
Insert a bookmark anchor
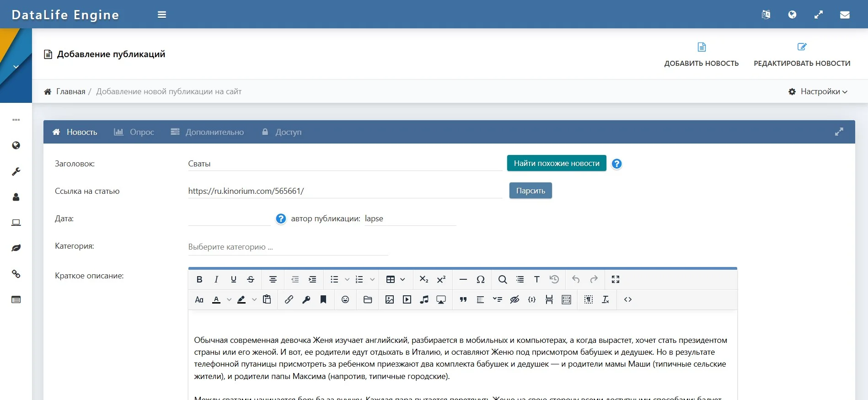[323, 299]
